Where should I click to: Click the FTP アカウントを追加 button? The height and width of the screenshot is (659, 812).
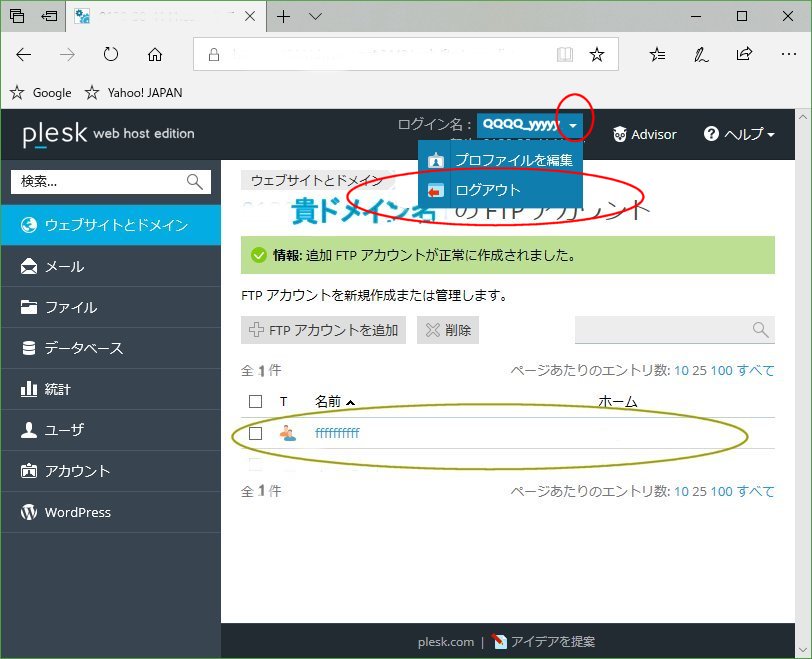pyautogui.click(x=323, y=329)
